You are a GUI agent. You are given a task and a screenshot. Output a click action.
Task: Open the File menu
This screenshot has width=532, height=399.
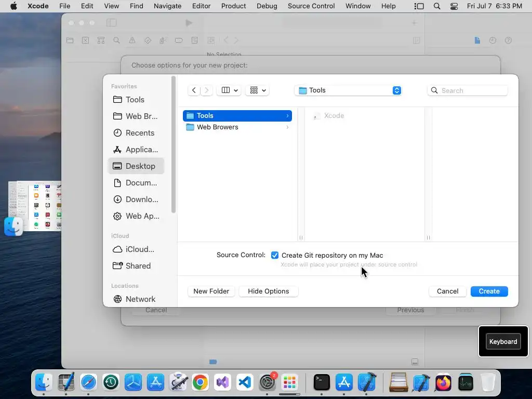(64, 6)
